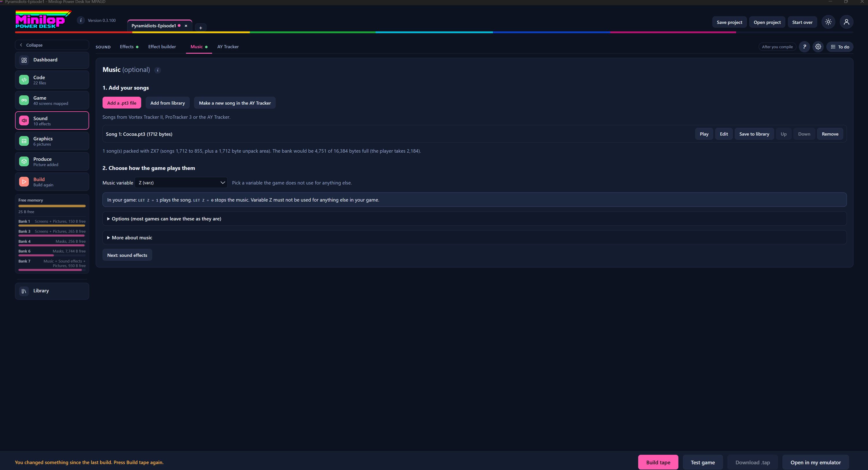Click the Library books icon
Screen dimensions: 868x470
click(x=24, y=291)
